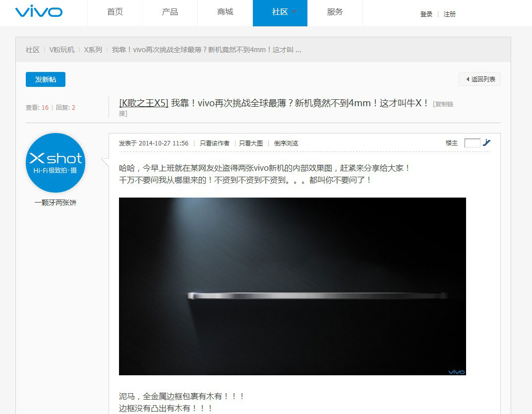Viewport: 532px width, 414px height.
Task: Filter with 只看该作者
Action: pos(214,143)
